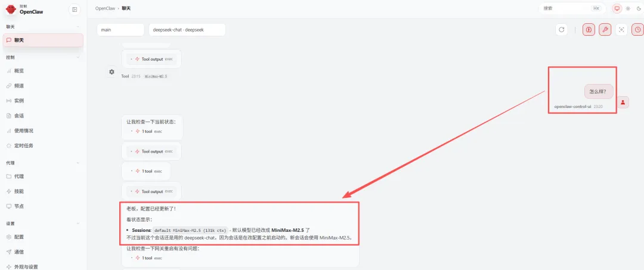Viewport: 644px width, 270px height.
Task: Click inline code default MiniMax-M2.5 (131k ctx)
Action: 190,230
